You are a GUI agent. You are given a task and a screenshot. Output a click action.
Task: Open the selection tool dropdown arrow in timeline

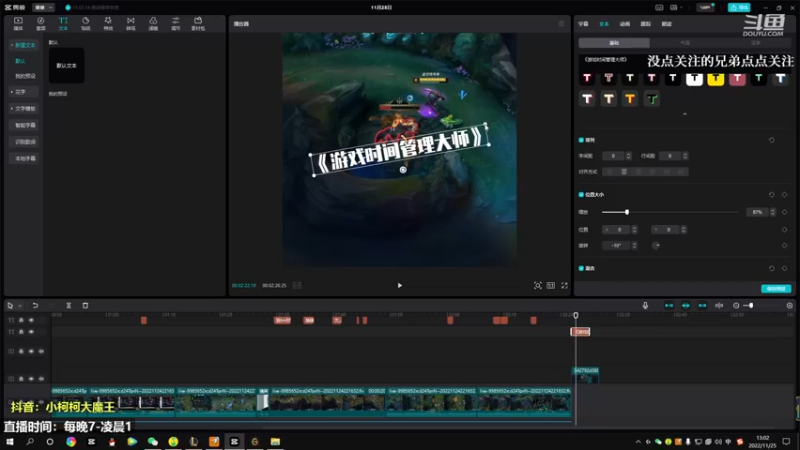point(20,306)
